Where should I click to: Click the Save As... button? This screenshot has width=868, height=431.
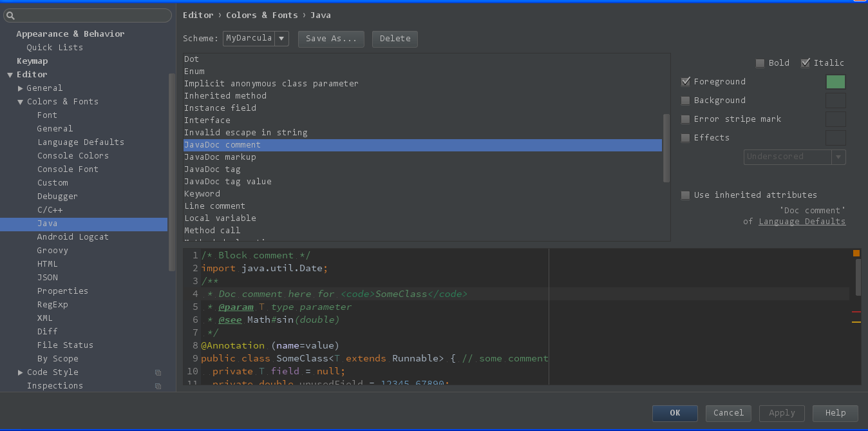click(331, 39)
